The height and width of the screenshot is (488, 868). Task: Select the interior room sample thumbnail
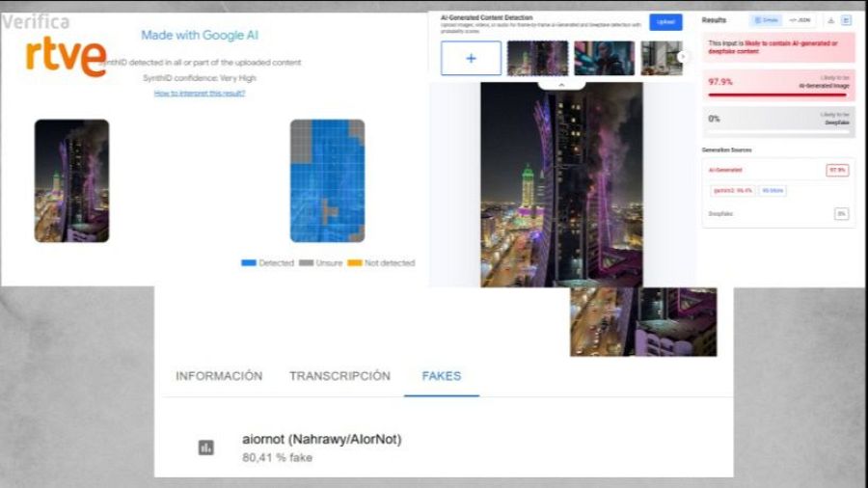[662, 58]
